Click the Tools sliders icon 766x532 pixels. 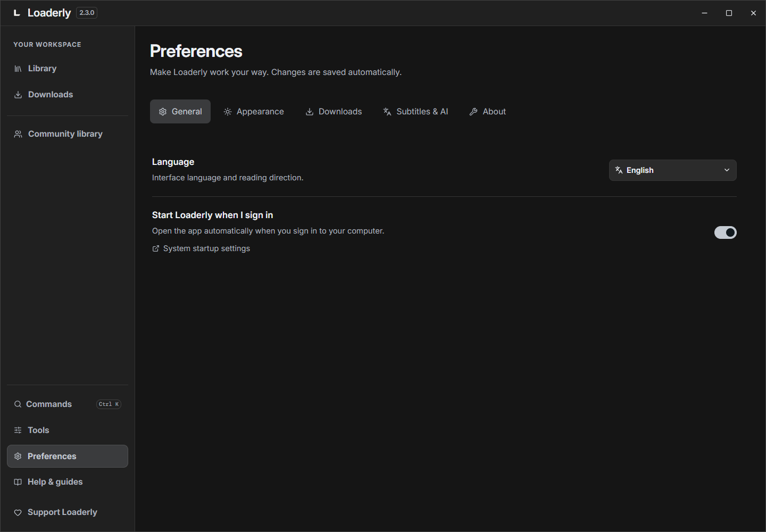(x=18, y=430)
